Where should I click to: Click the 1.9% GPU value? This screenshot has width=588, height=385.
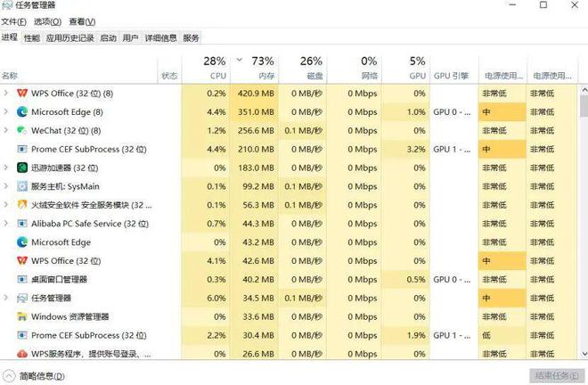point(416,335)
